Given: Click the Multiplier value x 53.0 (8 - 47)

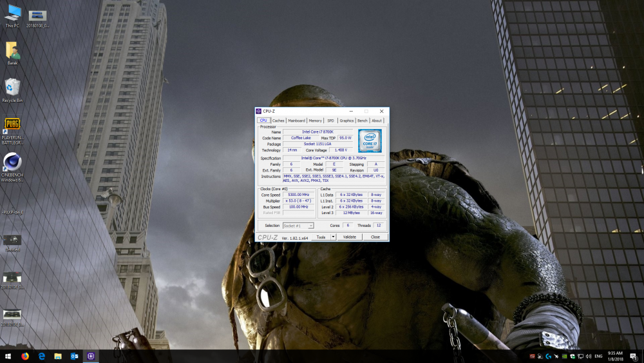Looking at the screenshot, I should [x=298, y=201].
